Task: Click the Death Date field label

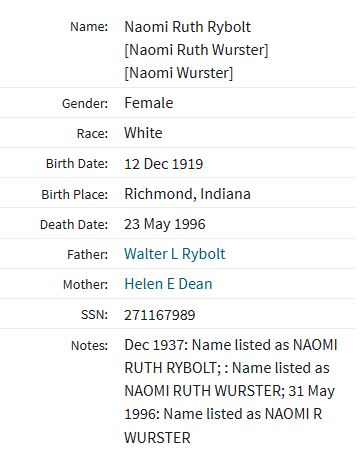Action: (x=74, y=224)
